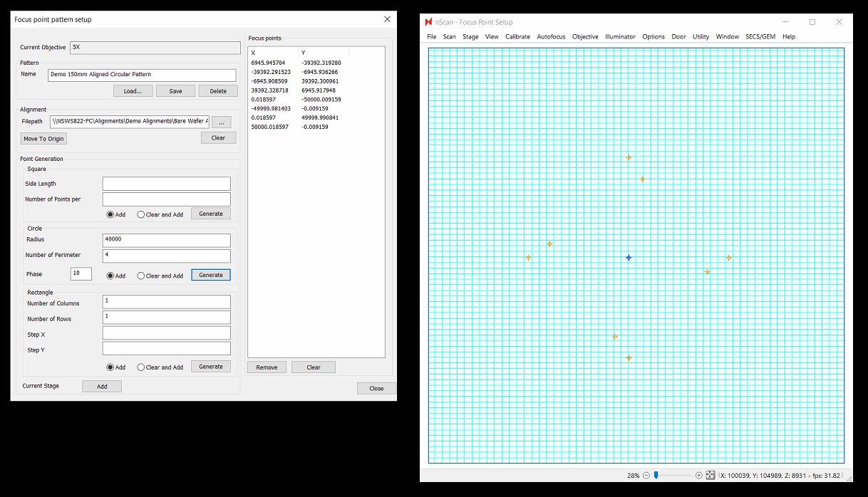Click the zoom out minus icon
The height and width of the screenshot is (497, 868).
click(646, 476)
